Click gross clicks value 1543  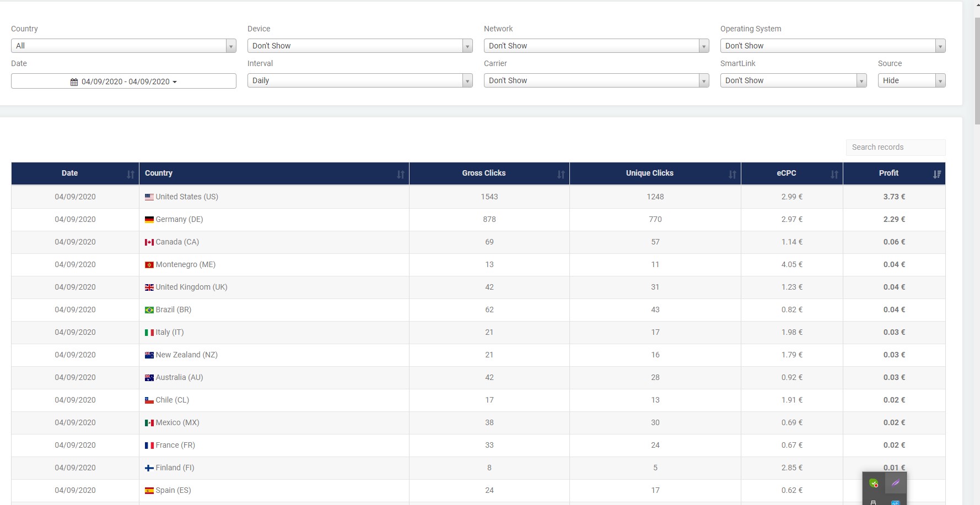point(489,197)
